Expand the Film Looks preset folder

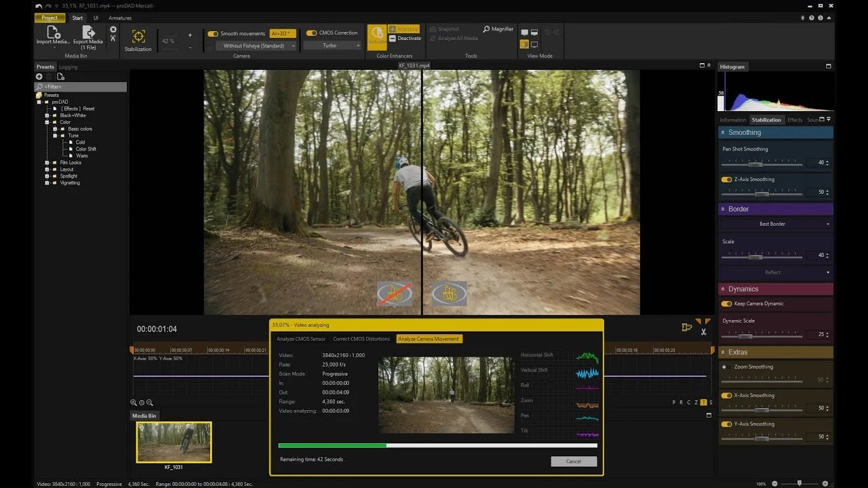point(47,163)
